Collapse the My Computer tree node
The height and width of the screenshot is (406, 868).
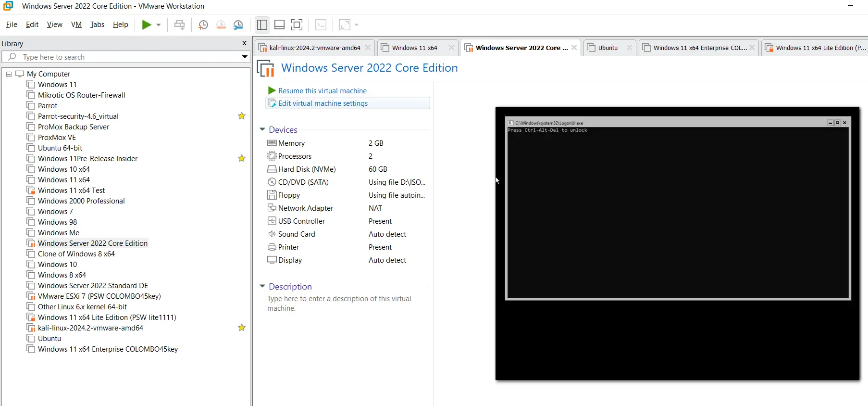[9, 74]
